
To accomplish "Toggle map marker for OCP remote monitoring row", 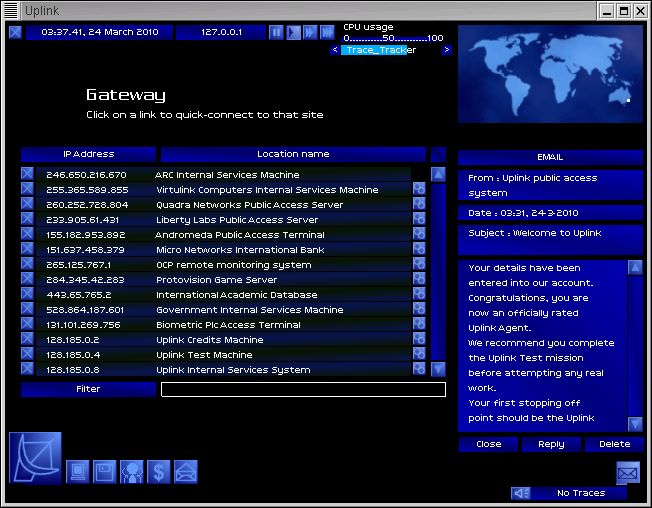I will pos(419,264).
